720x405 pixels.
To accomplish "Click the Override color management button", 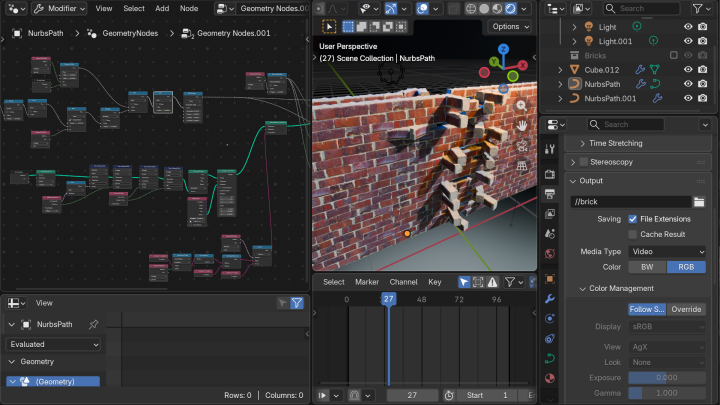I will coord(686,309).
